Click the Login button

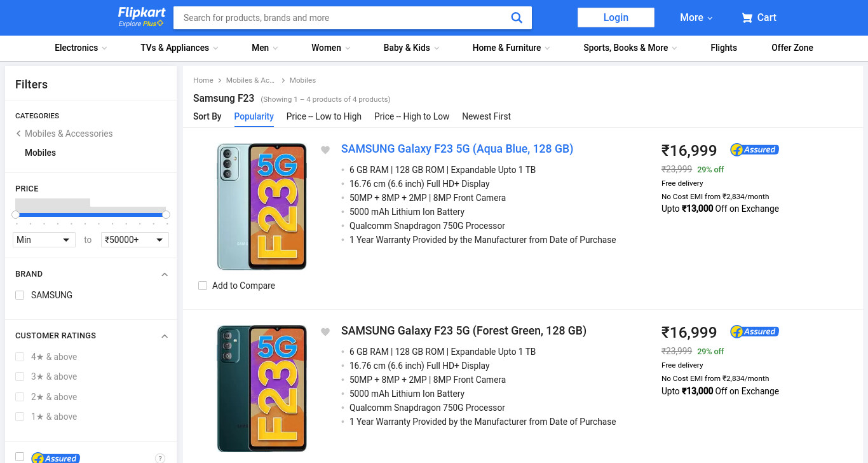[x=616, y=18]
